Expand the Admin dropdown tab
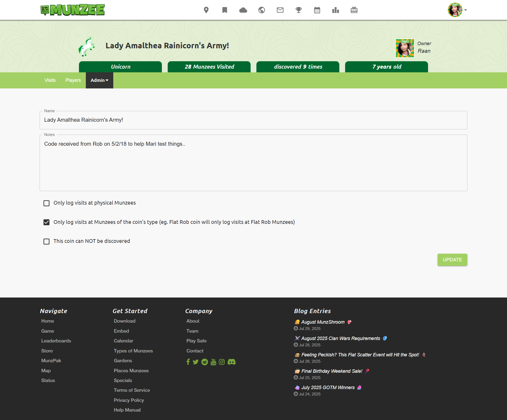The height and width of the screenshot is (420, 507). pos(99,80)
